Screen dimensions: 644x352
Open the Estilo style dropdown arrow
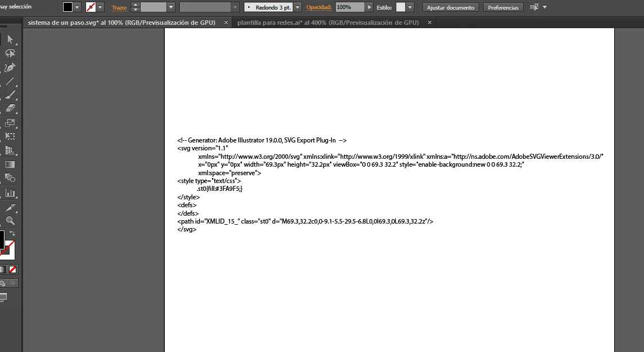point(410,7)
